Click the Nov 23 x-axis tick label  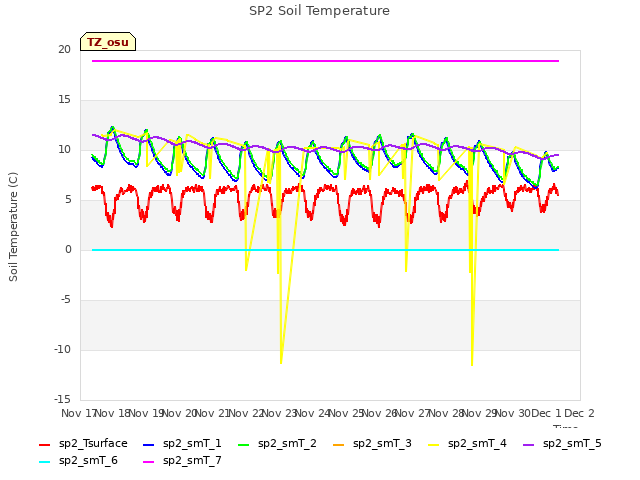coord(280,413)
